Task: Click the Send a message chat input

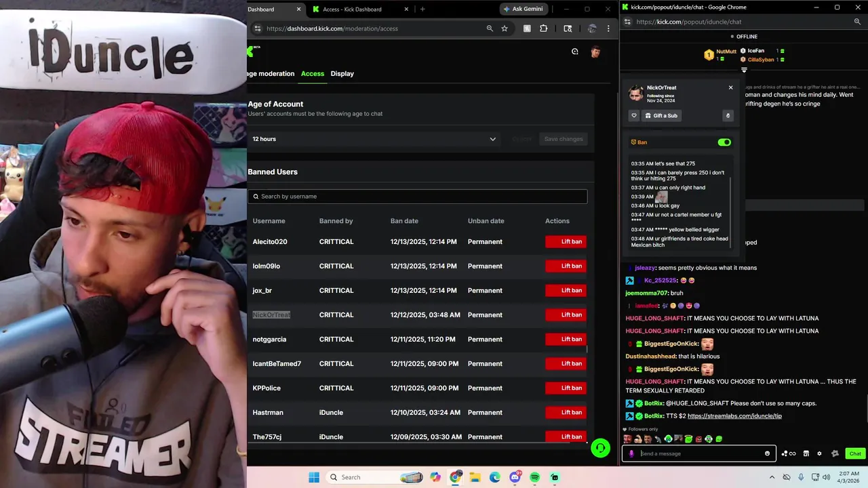Action: [701, 453]
